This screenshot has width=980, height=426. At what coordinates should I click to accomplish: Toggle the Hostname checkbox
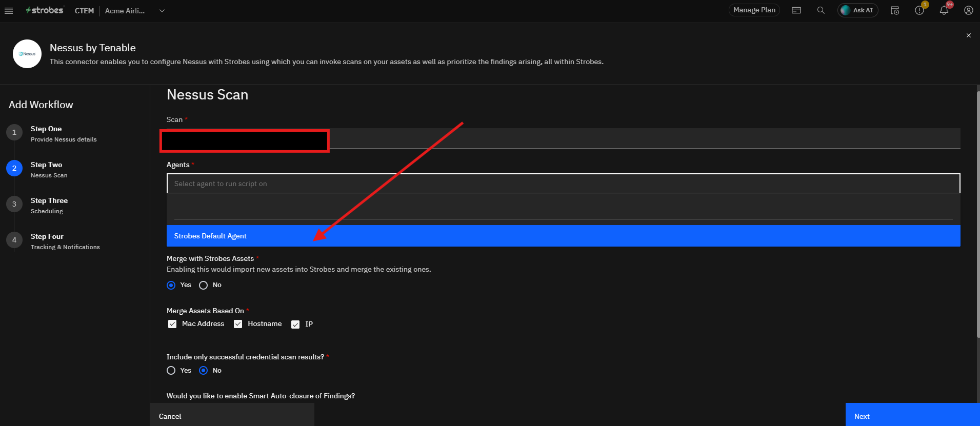[238, 324]
